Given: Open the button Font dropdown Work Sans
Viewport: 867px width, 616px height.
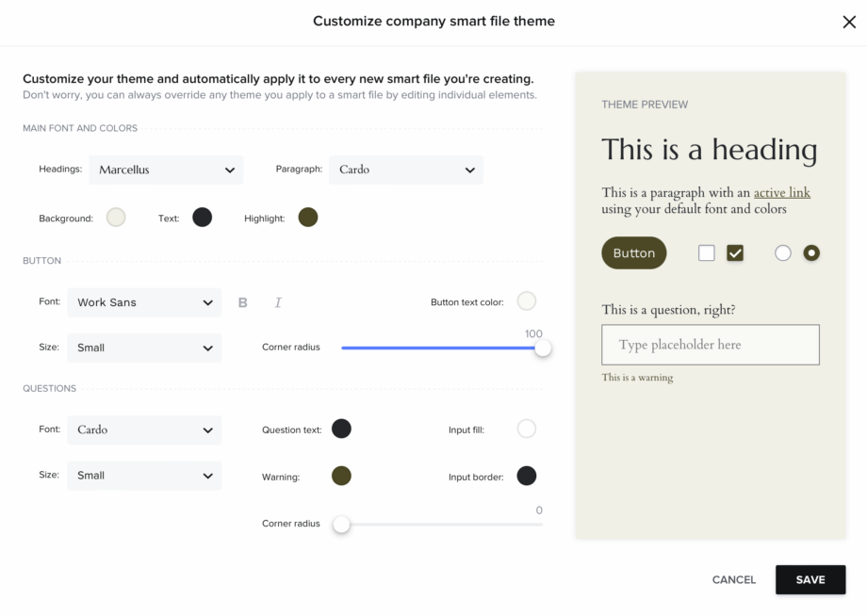Looking at the screenshot, I should (x=144, y=302).
